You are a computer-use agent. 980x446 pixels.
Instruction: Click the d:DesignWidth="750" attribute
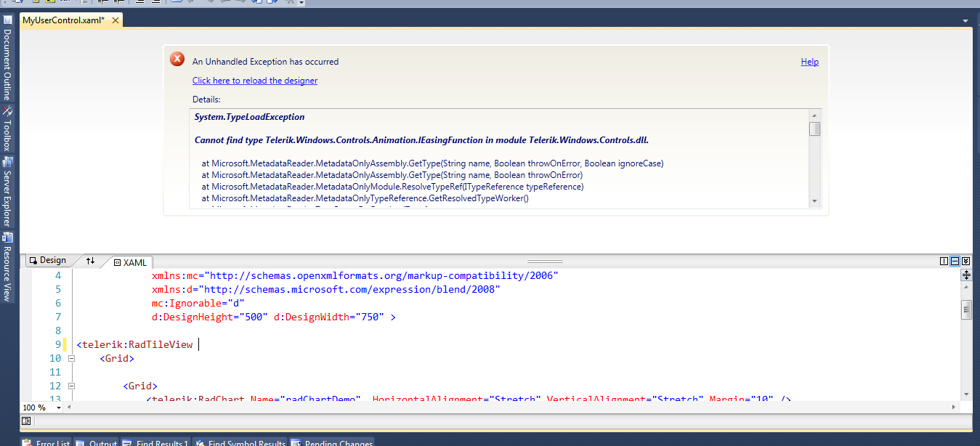coord(328,317)
